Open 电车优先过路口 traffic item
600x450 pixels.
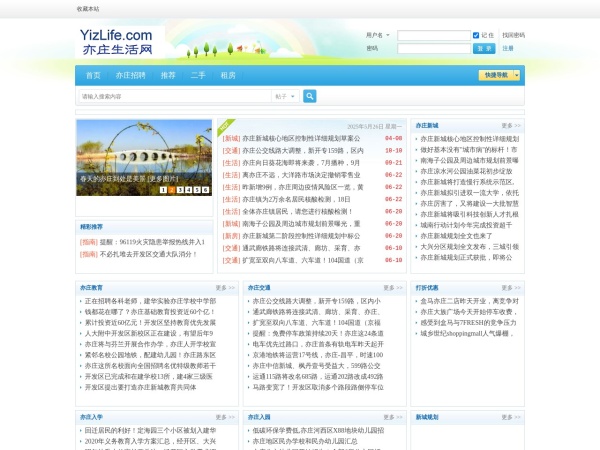[318, 344]
